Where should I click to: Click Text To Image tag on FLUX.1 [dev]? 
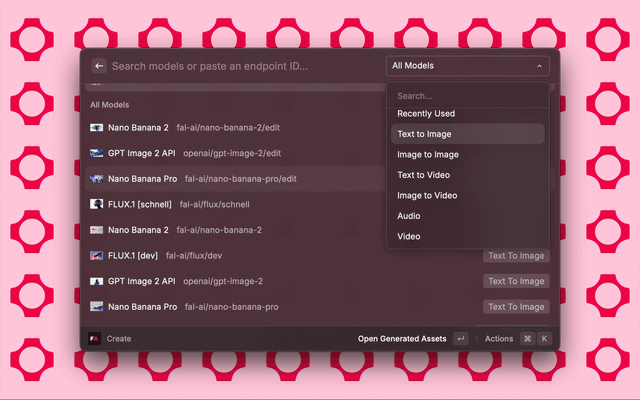pyautogui.click(x=516, y=256)
